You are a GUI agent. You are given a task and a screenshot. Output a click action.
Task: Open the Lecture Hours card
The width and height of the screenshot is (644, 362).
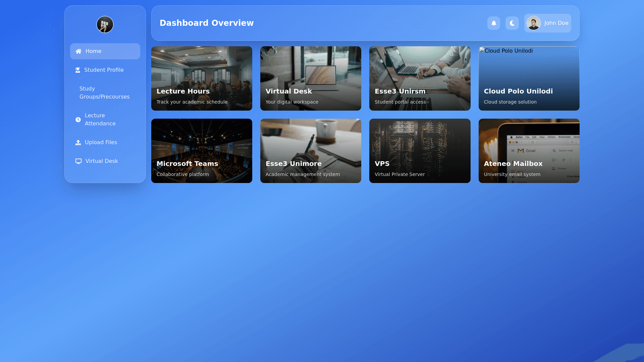pyautogui.click(x=202, y=78)
